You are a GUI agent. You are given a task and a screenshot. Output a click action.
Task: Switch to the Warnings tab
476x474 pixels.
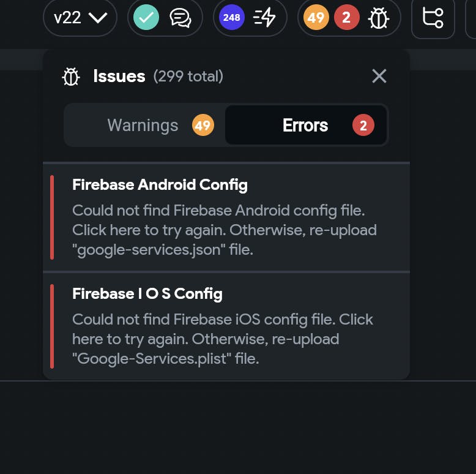pyautogui.click(x=145, y=125)
